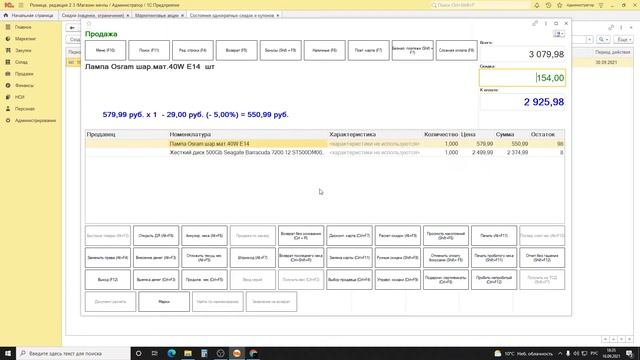
Task: Click Заменить права (Alt+F4) button
Action: click(x=108, y=258)
